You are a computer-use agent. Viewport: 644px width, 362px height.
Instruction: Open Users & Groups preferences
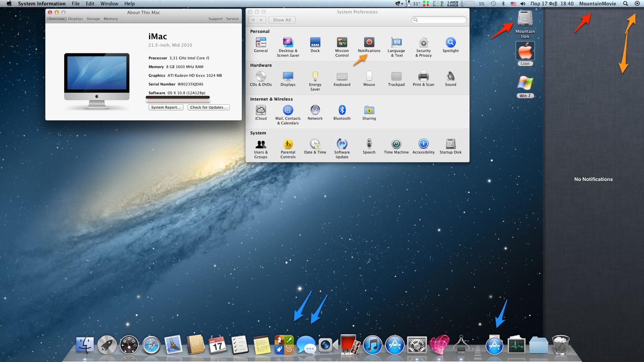coord(260,149)
